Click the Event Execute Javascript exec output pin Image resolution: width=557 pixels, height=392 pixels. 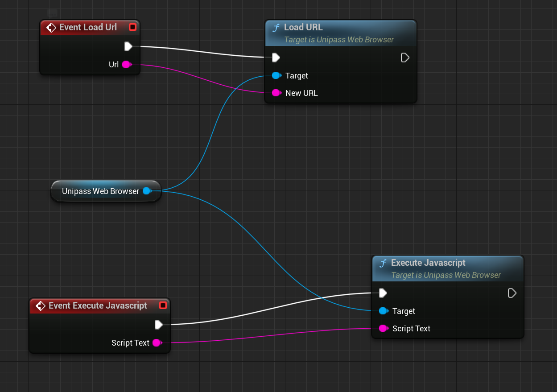click(158, 325)
